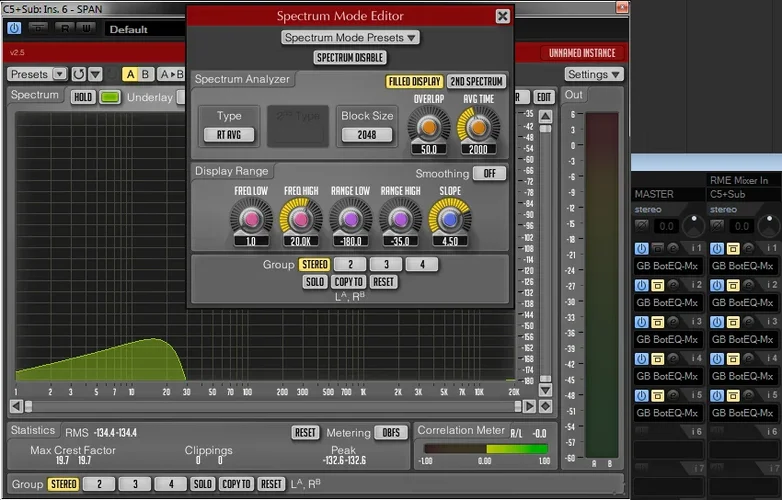
Task: Click SOLO in bottom group bar
Action: [x=202, y=484]
